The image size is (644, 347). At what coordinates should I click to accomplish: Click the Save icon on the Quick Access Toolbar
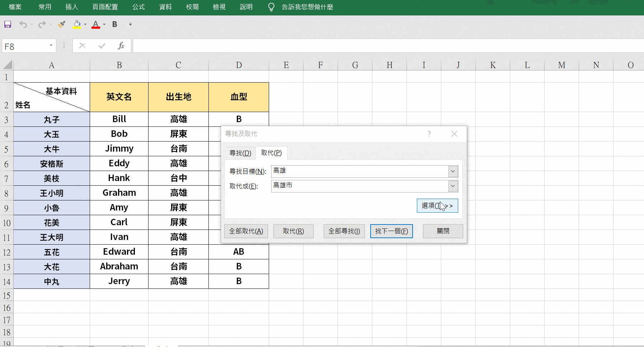click(x=7, y=24)
